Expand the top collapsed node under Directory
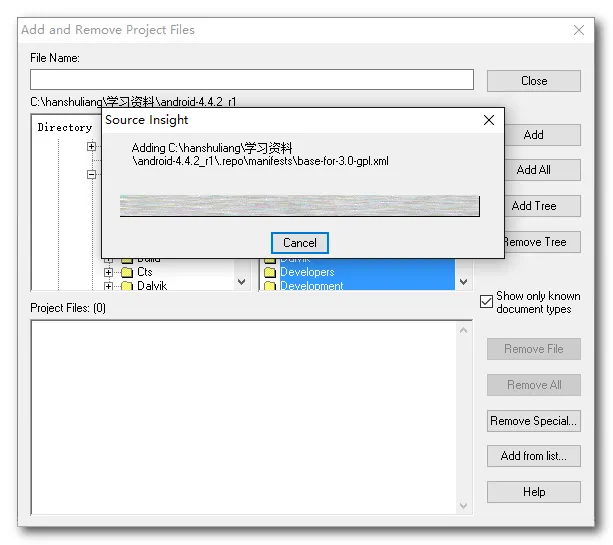 [x=91, y=146]
